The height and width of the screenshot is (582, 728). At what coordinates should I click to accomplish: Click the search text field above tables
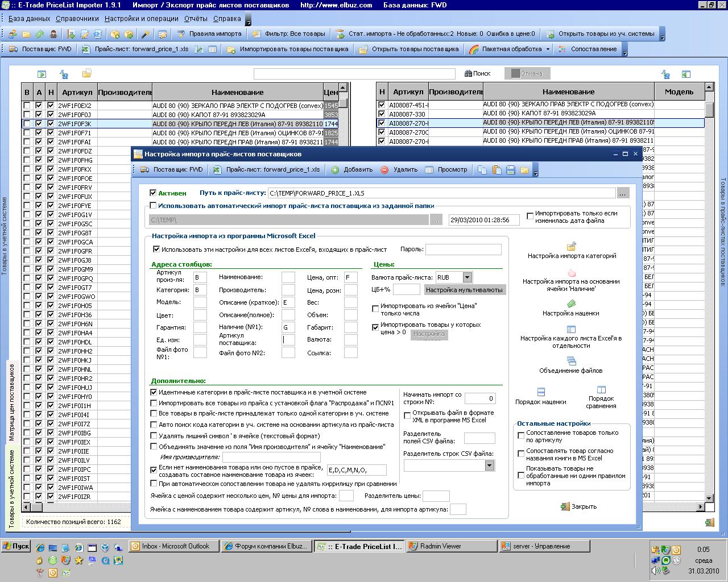pyautogui.click(x=354, y=74)
